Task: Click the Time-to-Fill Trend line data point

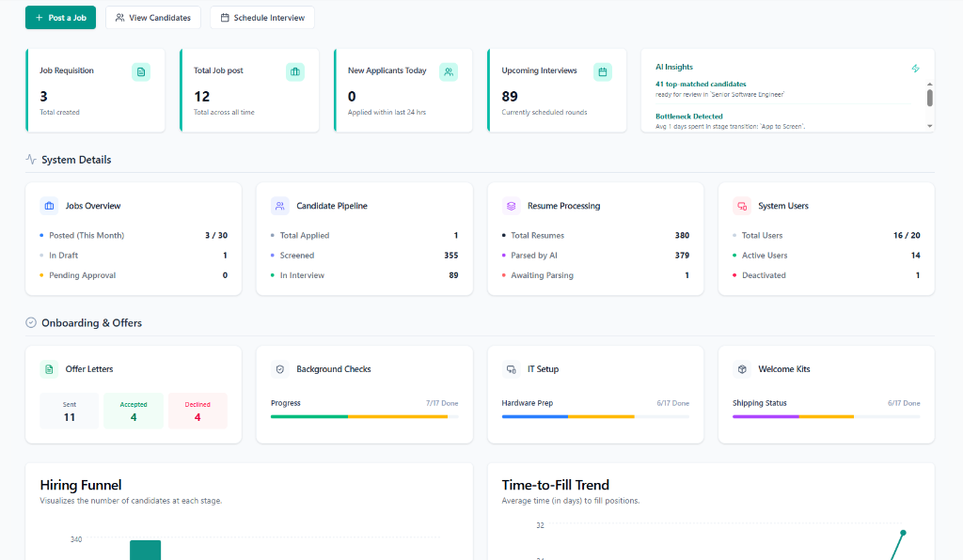Action: coord(903,533)
